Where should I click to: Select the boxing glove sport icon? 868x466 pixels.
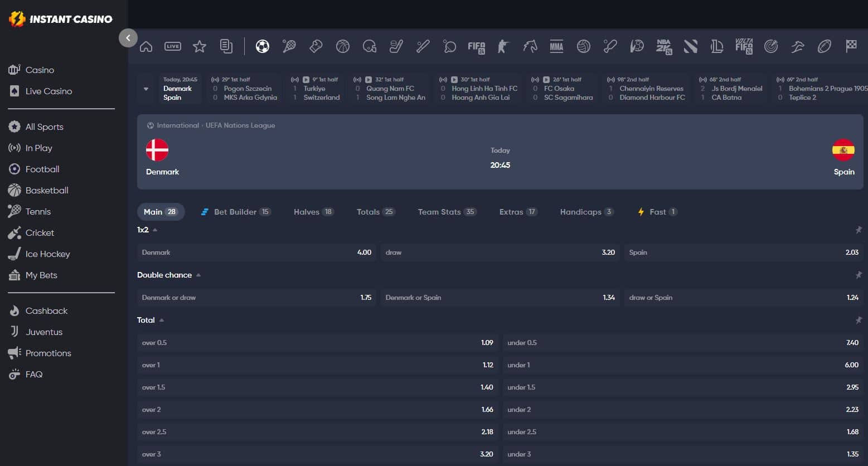click(x=316, y=46)
